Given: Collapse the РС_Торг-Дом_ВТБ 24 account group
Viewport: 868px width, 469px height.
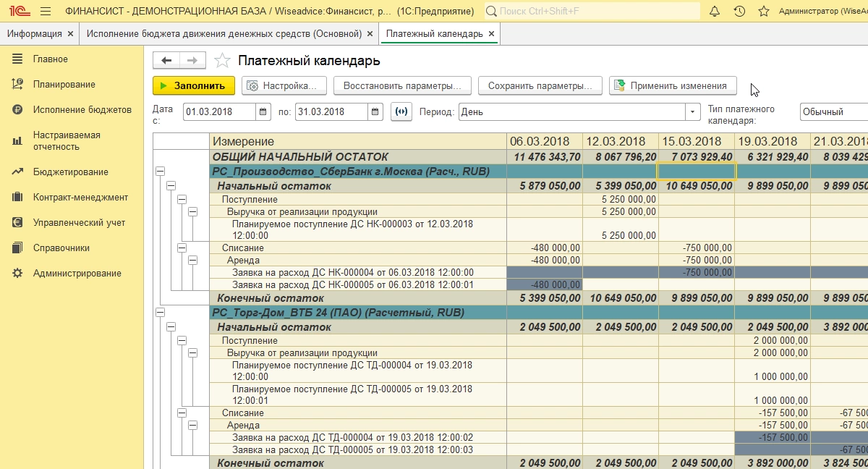Looking at the screenshot, I should pyautogui.click(x=161, y=313).
